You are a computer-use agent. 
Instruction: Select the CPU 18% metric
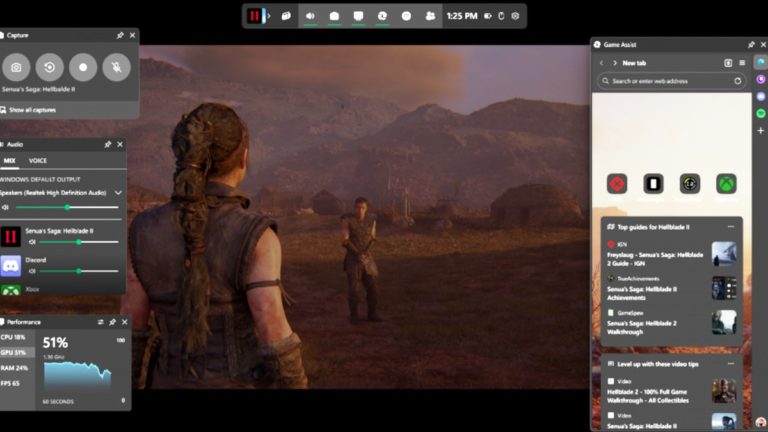click(x=17, y=337)
